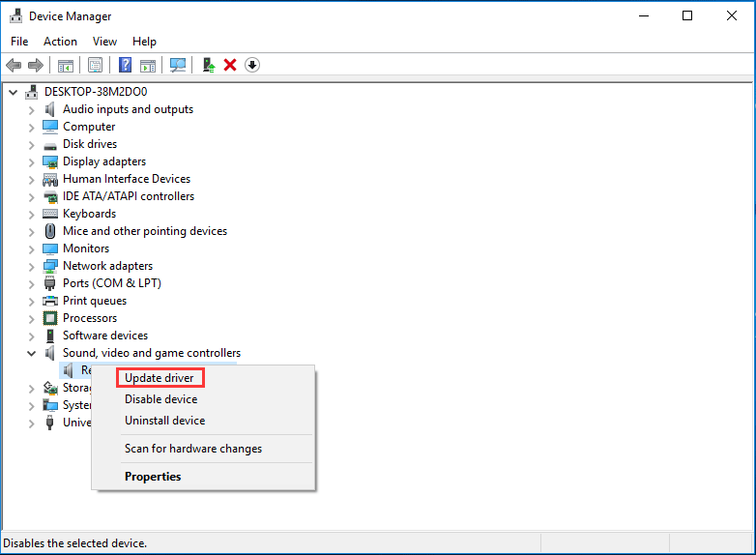This screenshot has height=555, width=756.
Task: Maximize the Device Manager window
Action: (687, 15)
